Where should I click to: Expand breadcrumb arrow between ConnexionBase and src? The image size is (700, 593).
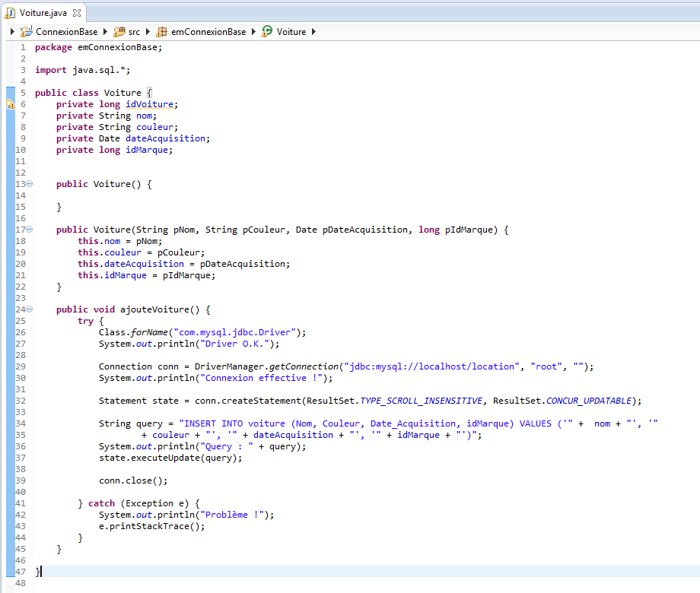tap(106, 32)
